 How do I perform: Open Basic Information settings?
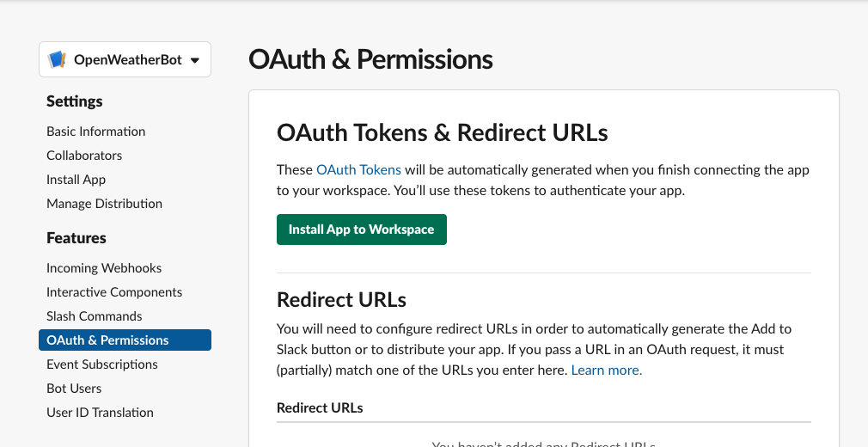coord(95,132)
